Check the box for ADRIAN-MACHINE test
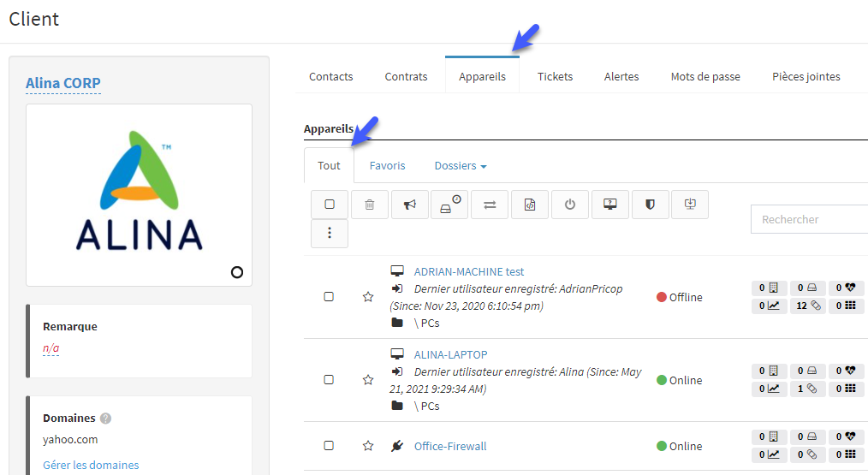This screenshot has width=868, height=475. 329,297
